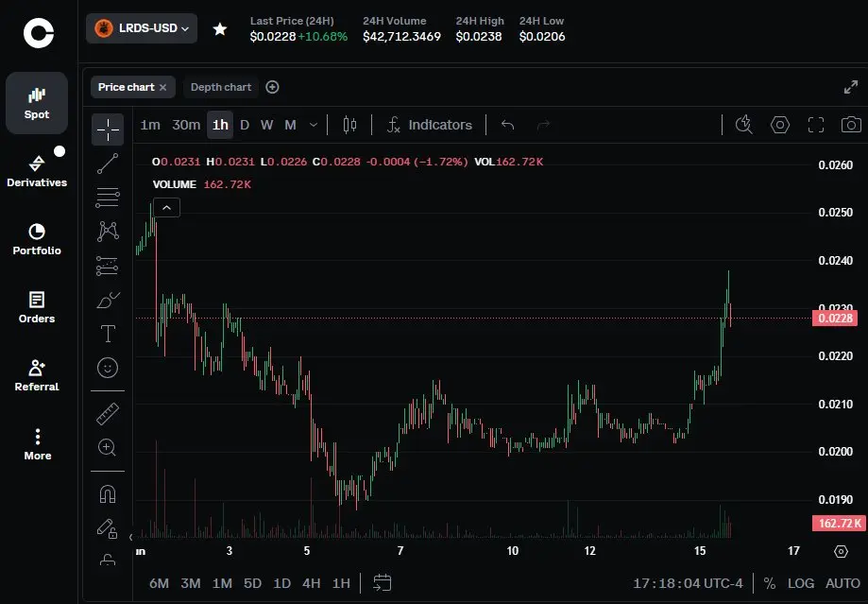Open the timezone menu 17:18:04 UTC-4
This screenshot has height=604, width=868.
tap(688, 583)
